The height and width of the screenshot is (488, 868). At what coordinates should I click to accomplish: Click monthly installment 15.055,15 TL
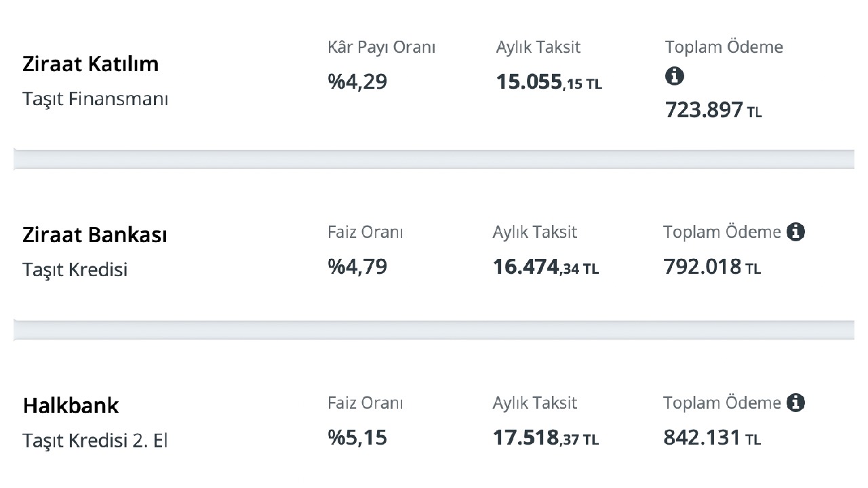pos(549,83)
